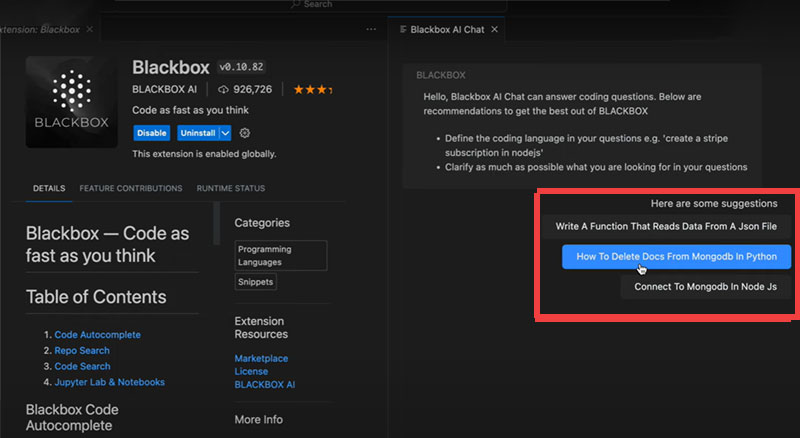
Task: Disable the Blackbox extension
Action: 151,133
